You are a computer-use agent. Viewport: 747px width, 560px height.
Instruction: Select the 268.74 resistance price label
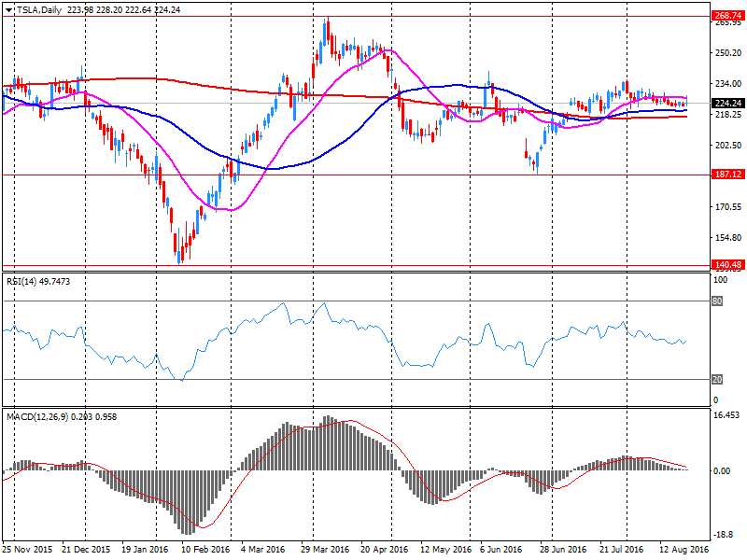tap(727, 15)
